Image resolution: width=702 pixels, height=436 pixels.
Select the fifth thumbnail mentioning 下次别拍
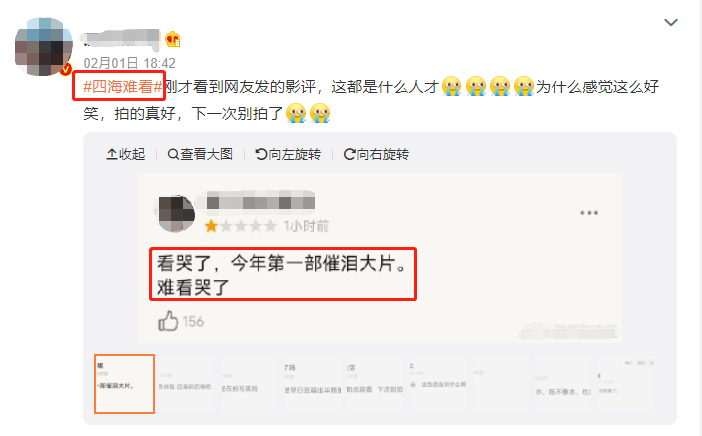(374, 384)
